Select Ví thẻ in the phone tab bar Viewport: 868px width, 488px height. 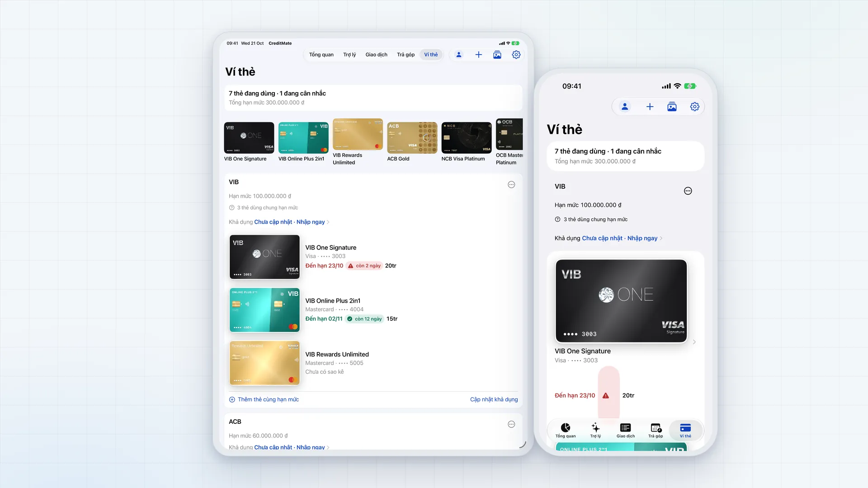coord(685,431)
